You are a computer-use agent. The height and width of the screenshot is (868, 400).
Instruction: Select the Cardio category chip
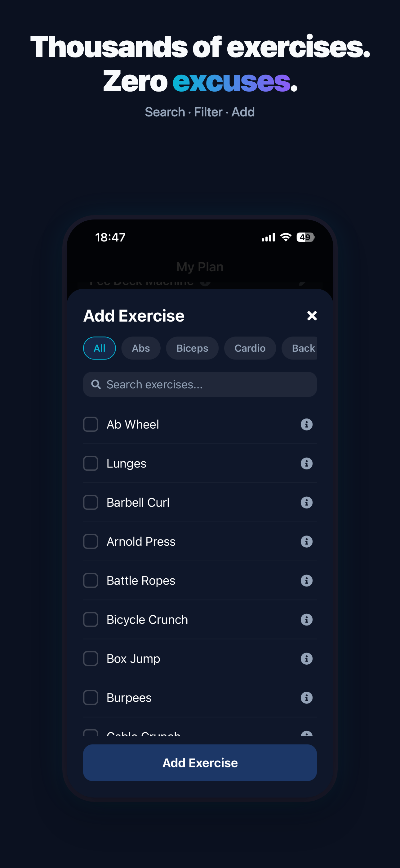250,348
